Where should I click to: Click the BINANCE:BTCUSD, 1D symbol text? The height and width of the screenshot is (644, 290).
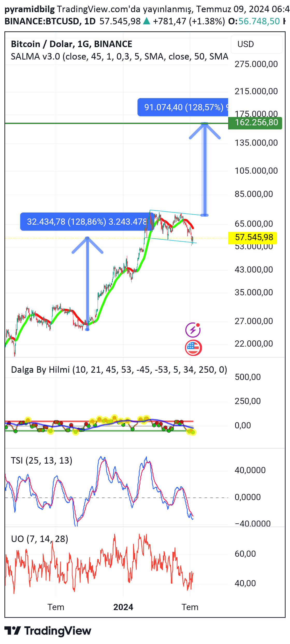tap(50, 21)
